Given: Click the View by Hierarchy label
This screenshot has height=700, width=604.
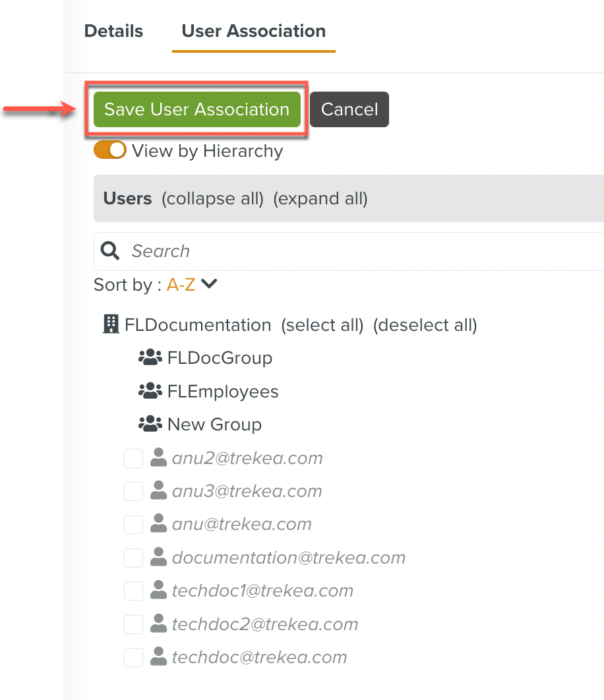Looking at the screenshot, I should 207,151.
